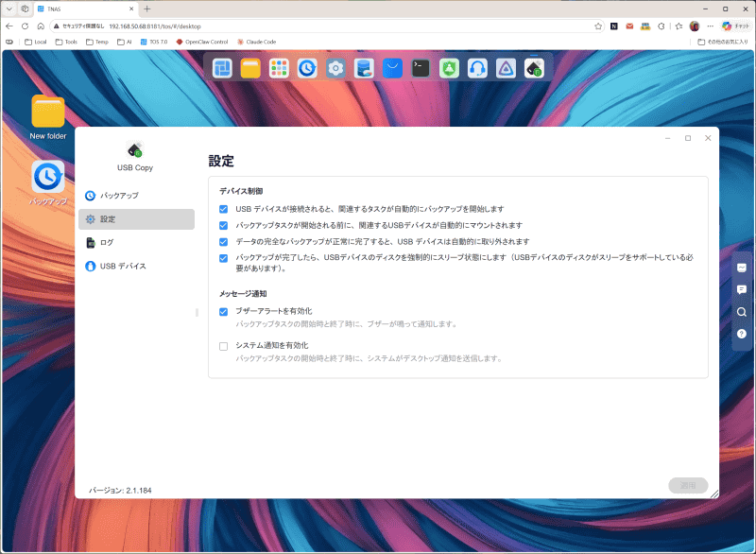756x554 pixels.
Task: Click the Notion extension icon in browser
Action: pos(613,26)
